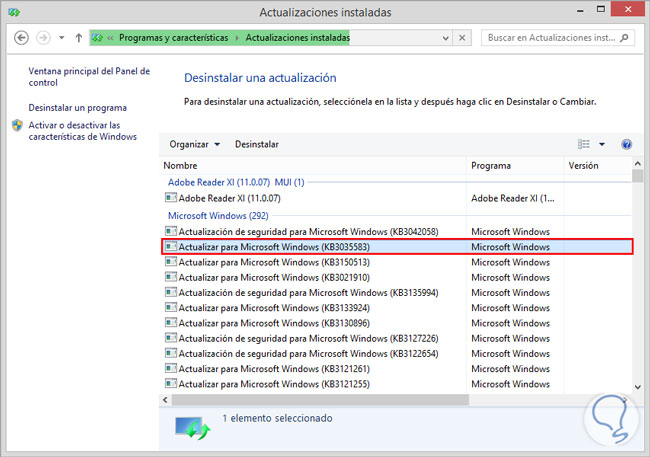The height and width of the screenshot is (457, 650).
Task: Minimize the Actualizaciones instaladas window
Action: pos(580,10)
